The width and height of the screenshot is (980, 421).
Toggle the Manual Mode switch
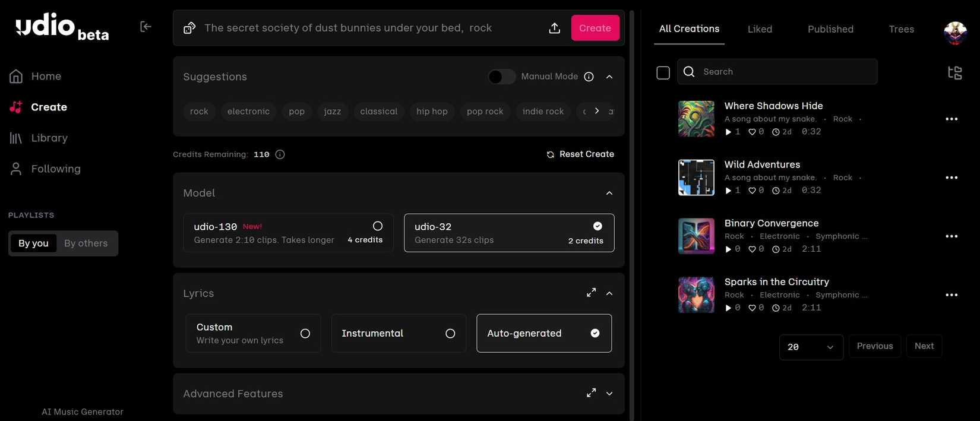point(501,77)
